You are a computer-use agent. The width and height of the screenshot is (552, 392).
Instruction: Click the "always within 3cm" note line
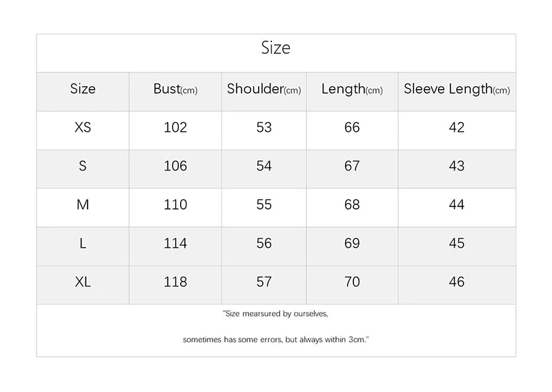point(276,340)
